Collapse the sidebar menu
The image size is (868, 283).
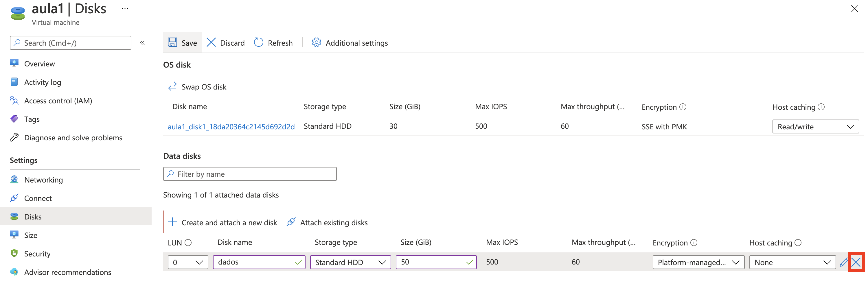[142, 43]
